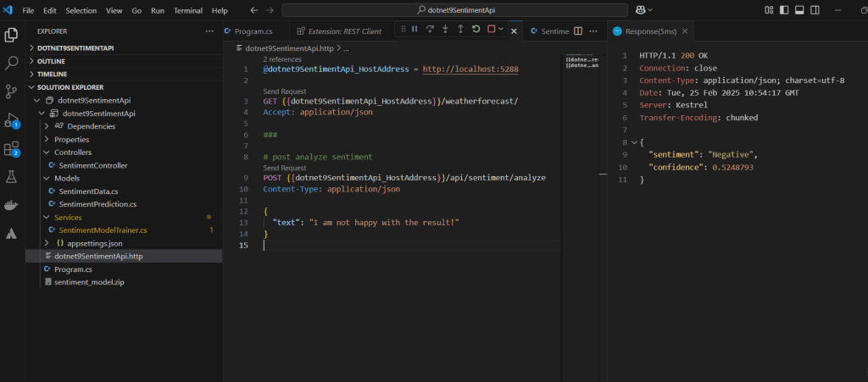
Task: Toggle the secondary side bar
Action: coord(815,10)
